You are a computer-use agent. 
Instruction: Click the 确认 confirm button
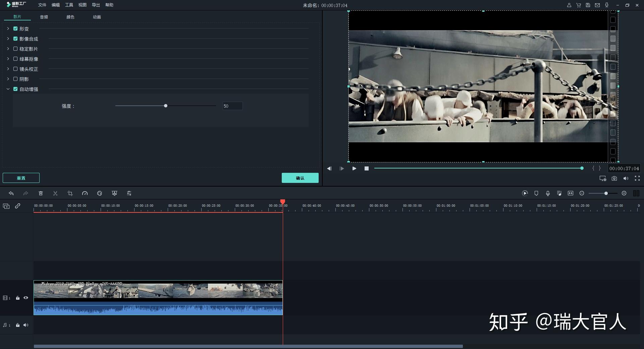[x=300, y=178]
